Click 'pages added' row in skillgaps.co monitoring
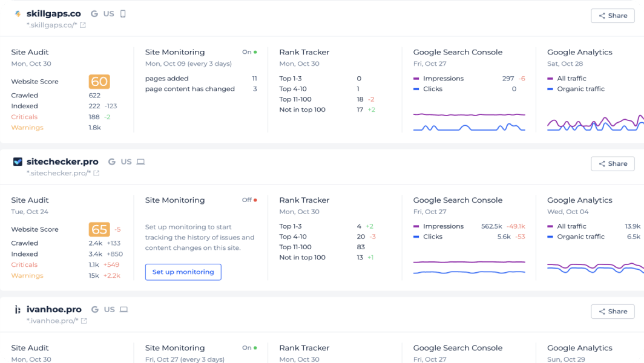The height and width of the screenshot is (363, 644). 201,79
